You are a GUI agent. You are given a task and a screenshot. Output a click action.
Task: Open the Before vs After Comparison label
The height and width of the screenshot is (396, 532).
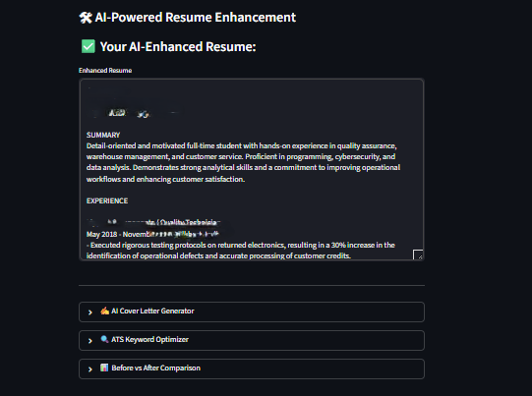(155, 368)
